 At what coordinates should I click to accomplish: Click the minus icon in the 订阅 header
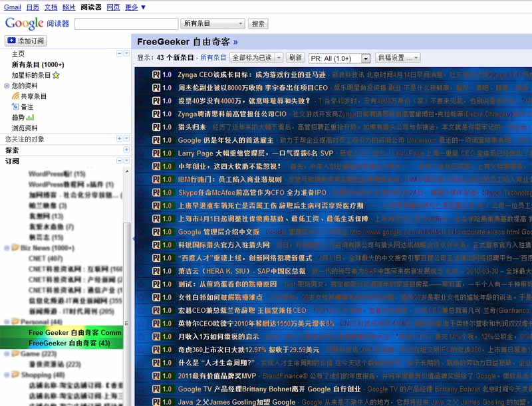(119, 161)
